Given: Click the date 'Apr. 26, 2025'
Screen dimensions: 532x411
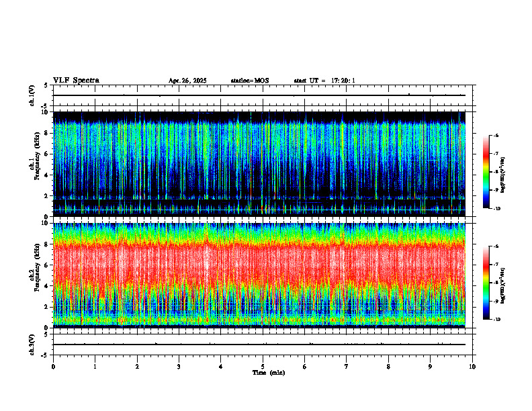Looking at the screenshot, I should [x=187, y=81].
